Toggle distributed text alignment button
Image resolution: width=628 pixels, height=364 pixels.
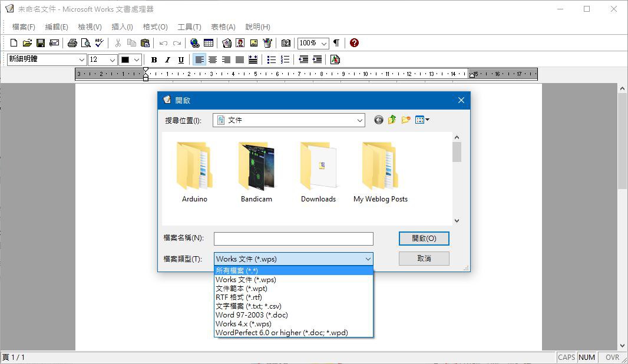[253, 59]
